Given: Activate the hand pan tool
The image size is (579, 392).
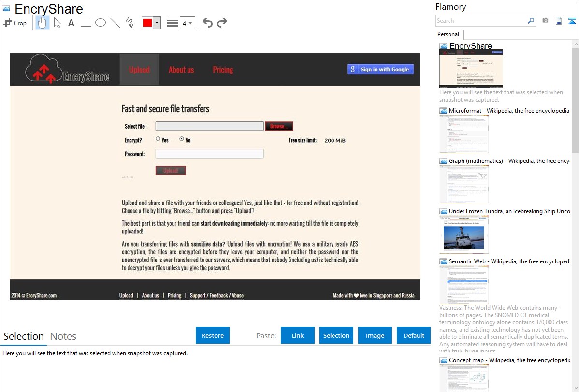Looking at the screenshot, I should 42,23.
